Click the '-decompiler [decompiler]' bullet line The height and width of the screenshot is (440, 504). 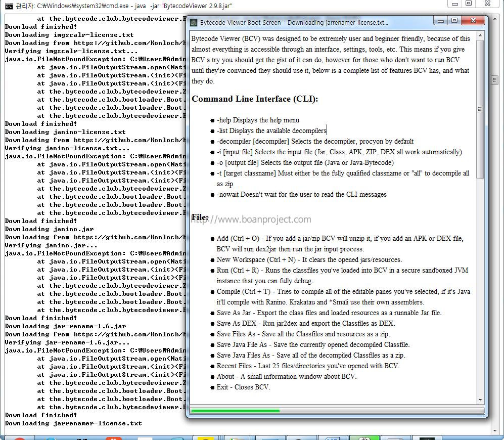coord(315,141)
